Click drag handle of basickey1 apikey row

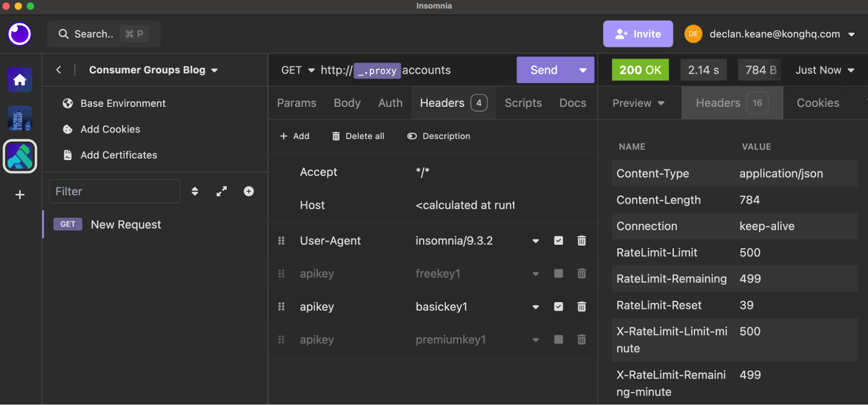(x=281, y=306)
